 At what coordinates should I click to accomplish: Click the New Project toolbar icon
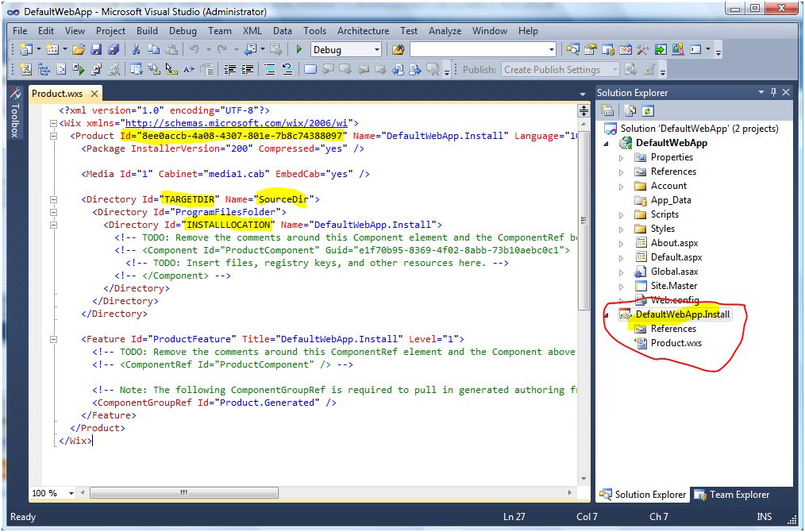[25, 49]
